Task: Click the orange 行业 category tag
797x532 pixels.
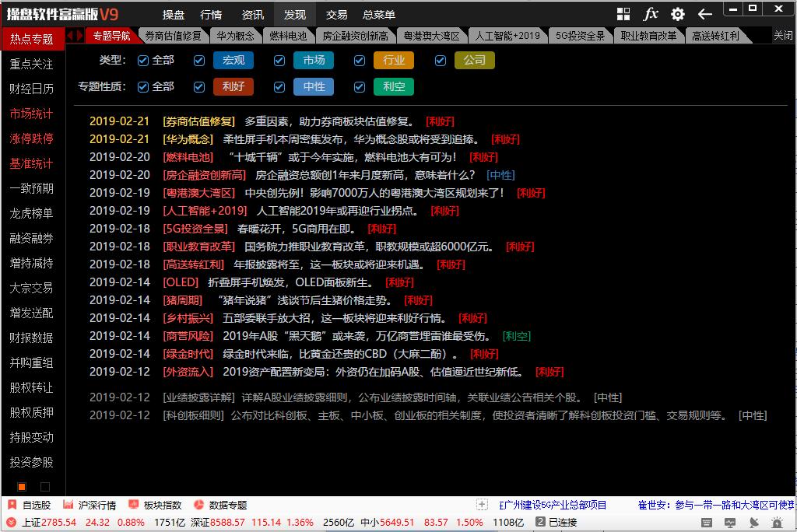Action: tap(394, 61)
